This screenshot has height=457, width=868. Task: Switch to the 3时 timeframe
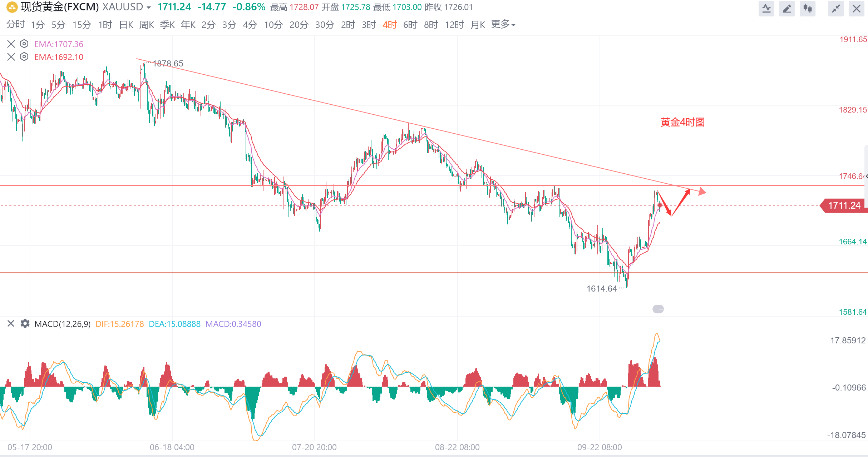369,24
